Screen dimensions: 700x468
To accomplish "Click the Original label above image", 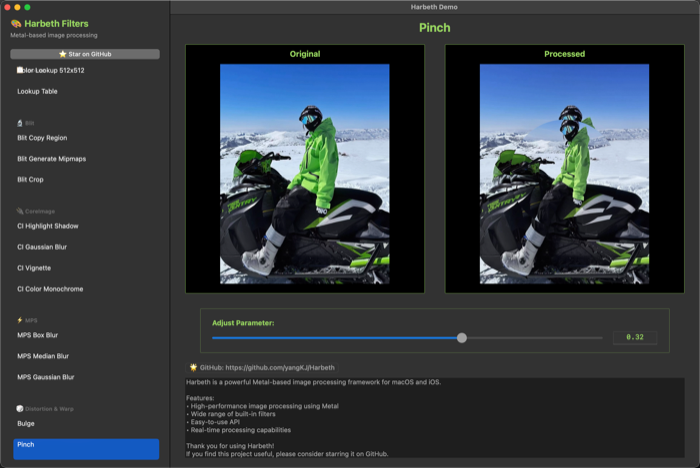I will (x=305, y=54).
